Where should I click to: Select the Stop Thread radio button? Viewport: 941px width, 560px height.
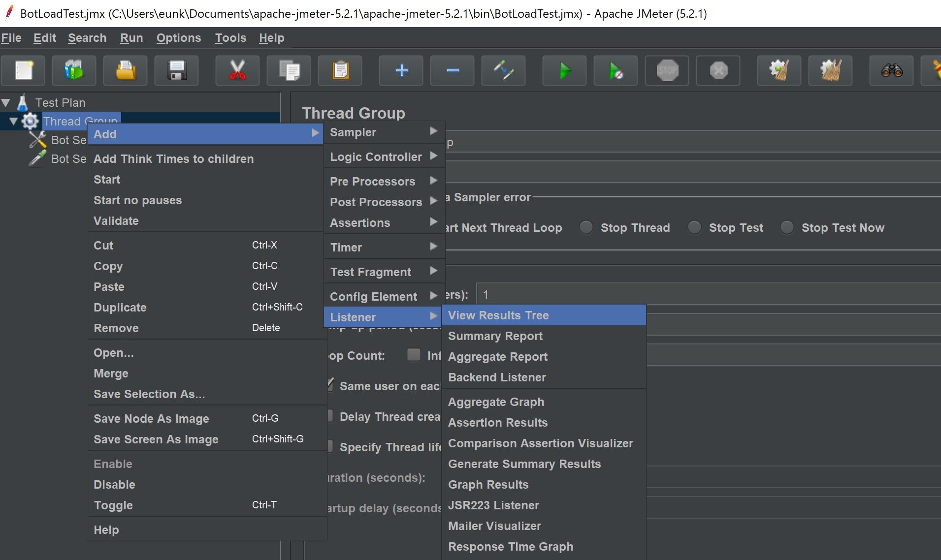click(586, 227)
